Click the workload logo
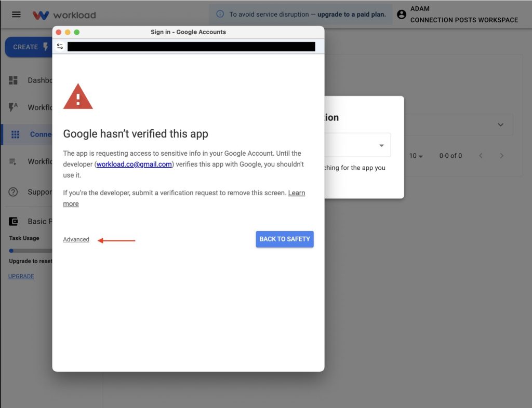 click(x=64, y=15)
